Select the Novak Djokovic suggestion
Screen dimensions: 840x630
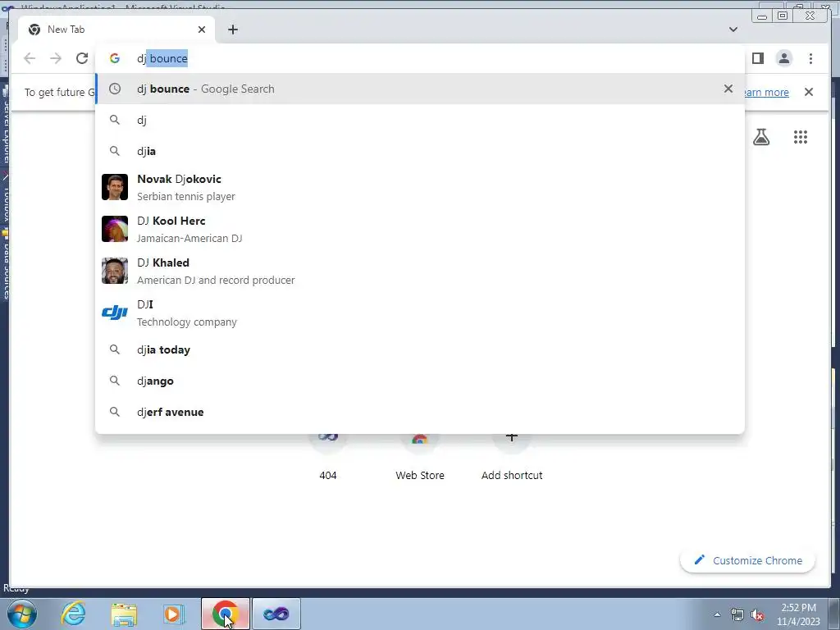pyautogui.click(x=420, y=187)
